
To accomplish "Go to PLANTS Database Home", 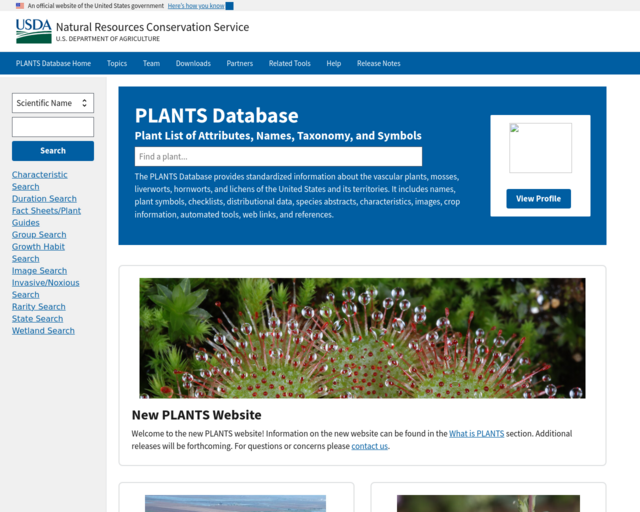I will (x=53, y=63).
